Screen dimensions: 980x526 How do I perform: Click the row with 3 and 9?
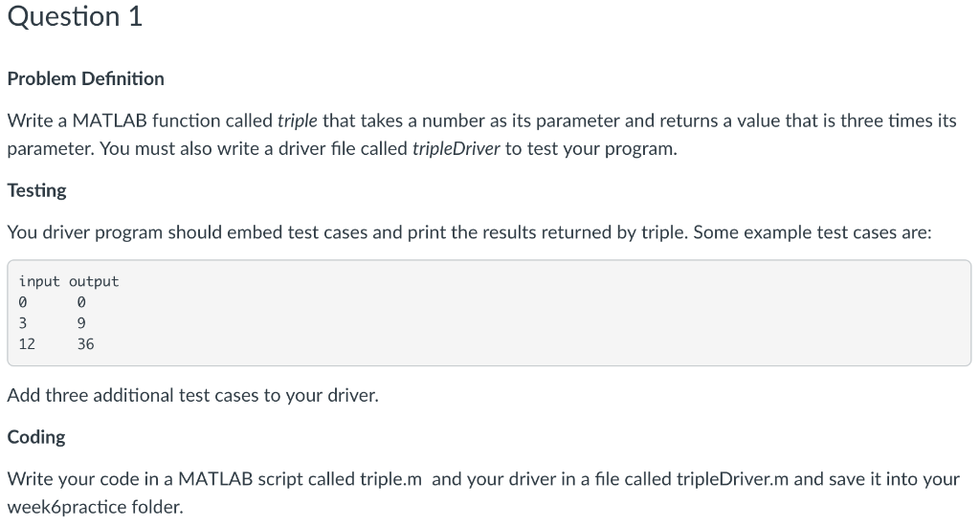click(52, 323)
